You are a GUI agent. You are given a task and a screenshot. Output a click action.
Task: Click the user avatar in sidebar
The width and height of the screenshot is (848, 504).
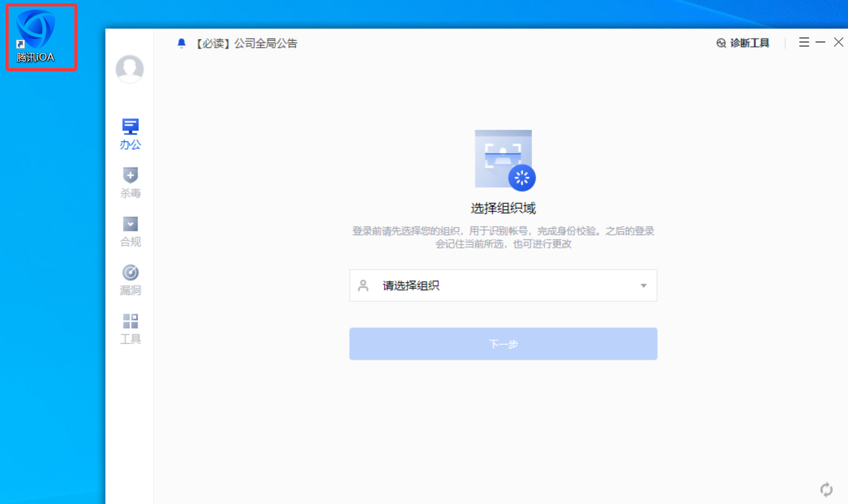(x=130, y=69)
